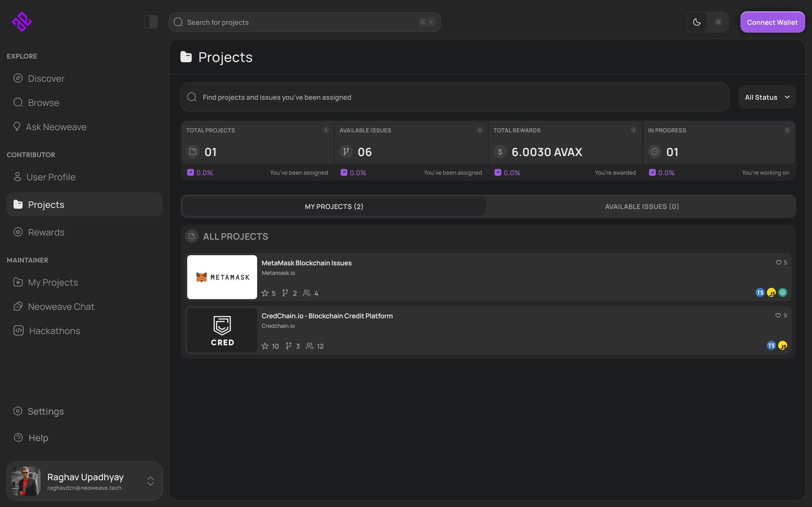Click Total Rewards info icon
Viewport: 812px width, 507px height.
pos(634,130)
